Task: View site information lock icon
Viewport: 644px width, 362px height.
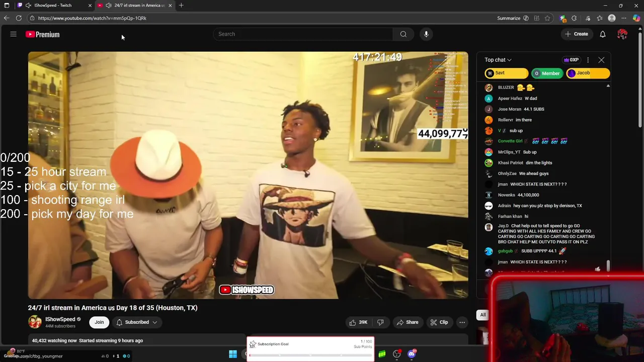Action: click(x=32, y=18)
